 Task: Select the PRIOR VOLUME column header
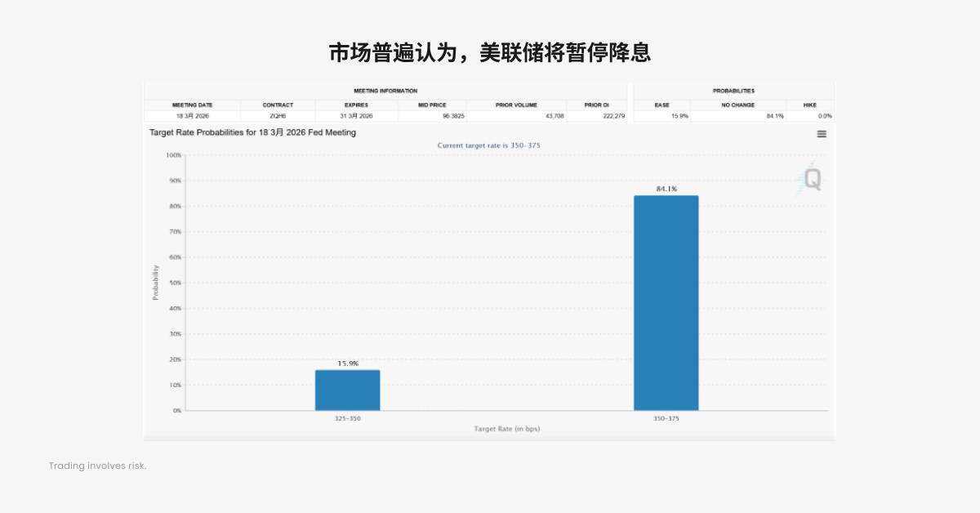[516, 105]
